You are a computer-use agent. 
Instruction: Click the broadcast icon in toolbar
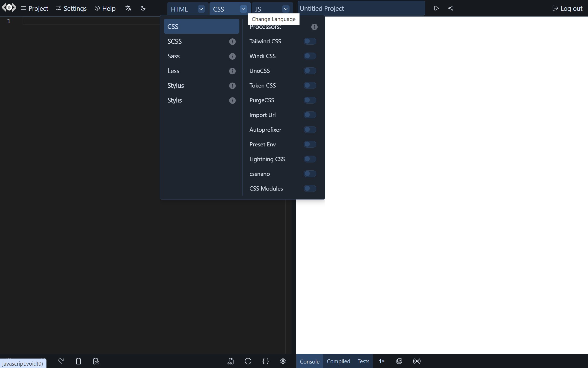417,361
